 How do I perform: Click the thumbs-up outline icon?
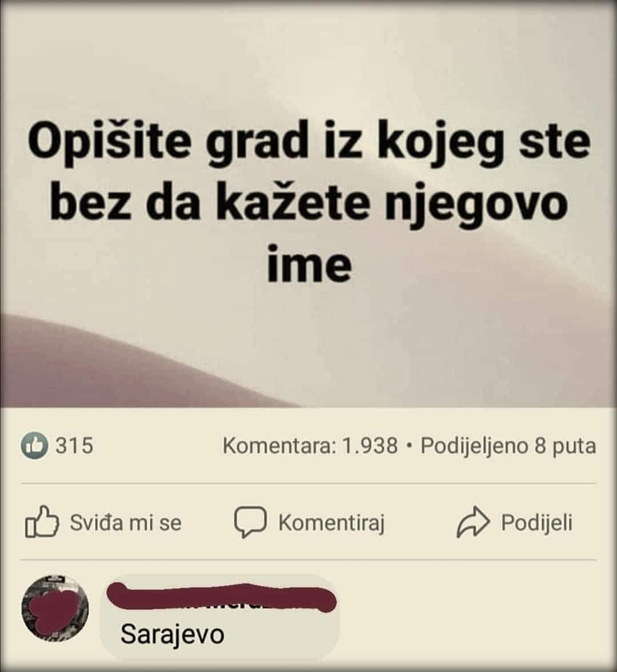41,522
